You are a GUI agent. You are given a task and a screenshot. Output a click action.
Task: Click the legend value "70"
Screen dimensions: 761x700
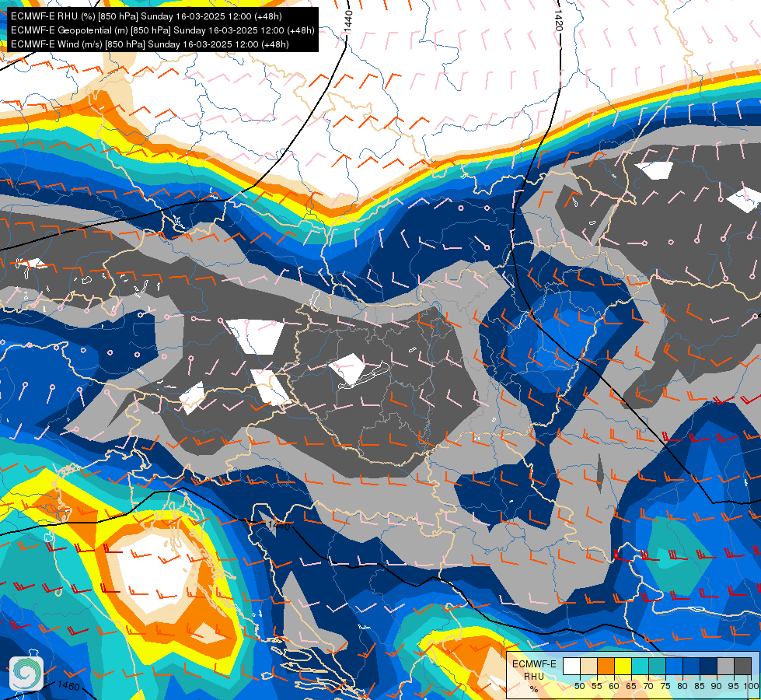point(648,687)
